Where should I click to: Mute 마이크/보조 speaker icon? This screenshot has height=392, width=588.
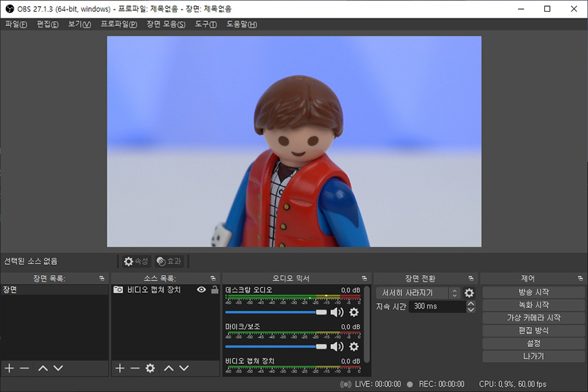[337, 347]
